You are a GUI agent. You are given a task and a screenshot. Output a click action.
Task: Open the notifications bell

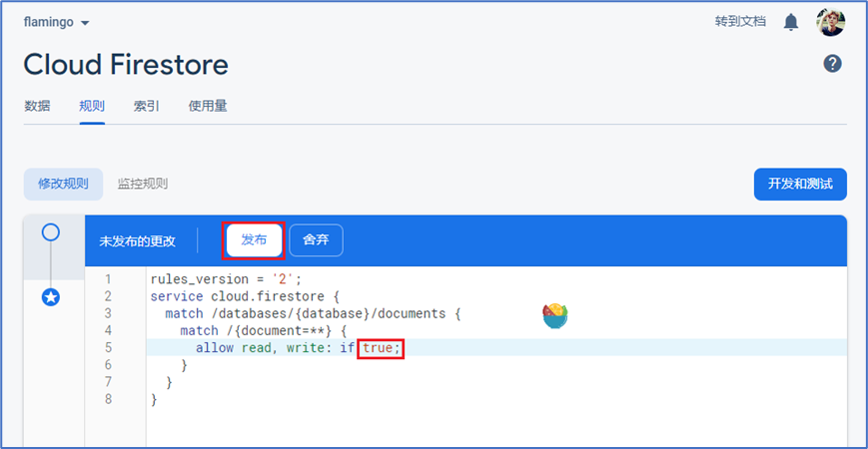pos(791,22)
